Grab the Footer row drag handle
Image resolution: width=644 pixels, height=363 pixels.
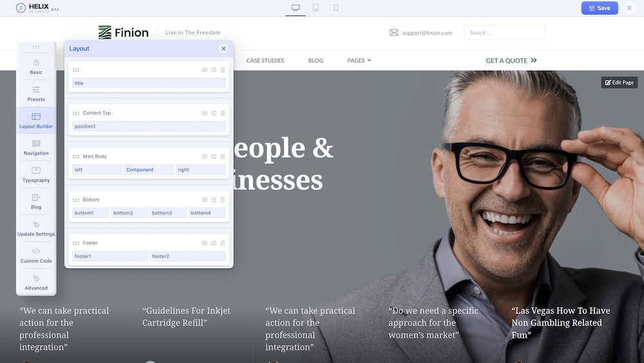(x=76, y=243)
